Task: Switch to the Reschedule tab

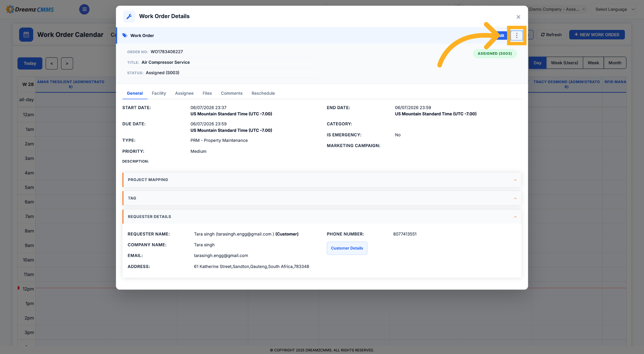Action: 263,93
